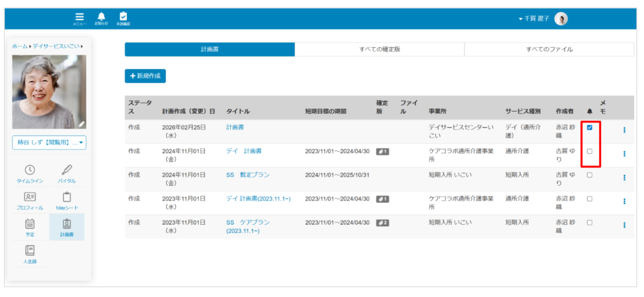Switch to the すべてのファイル tab
This screenshot has height=297, width=644.
[549, 49]
